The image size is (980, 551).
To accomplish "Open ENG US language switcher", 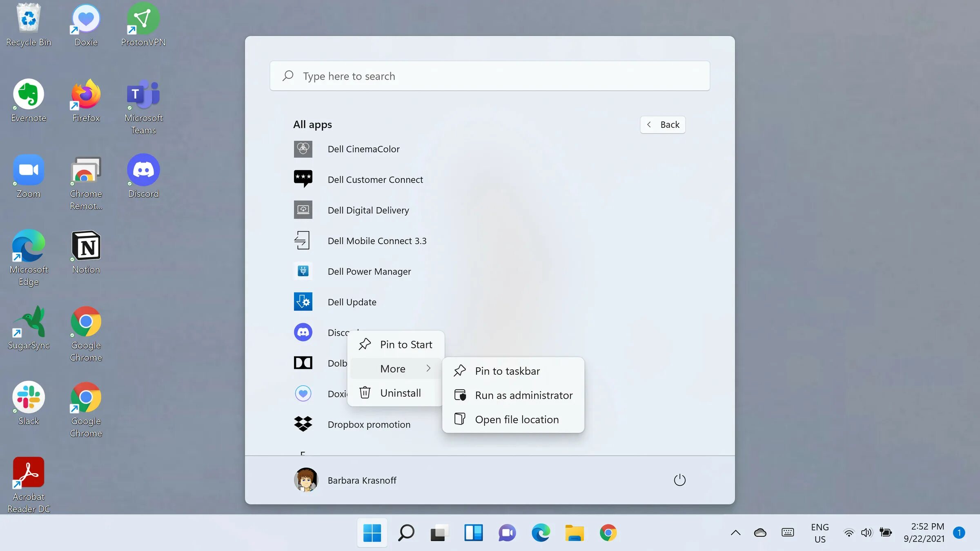I will [820, 533].
